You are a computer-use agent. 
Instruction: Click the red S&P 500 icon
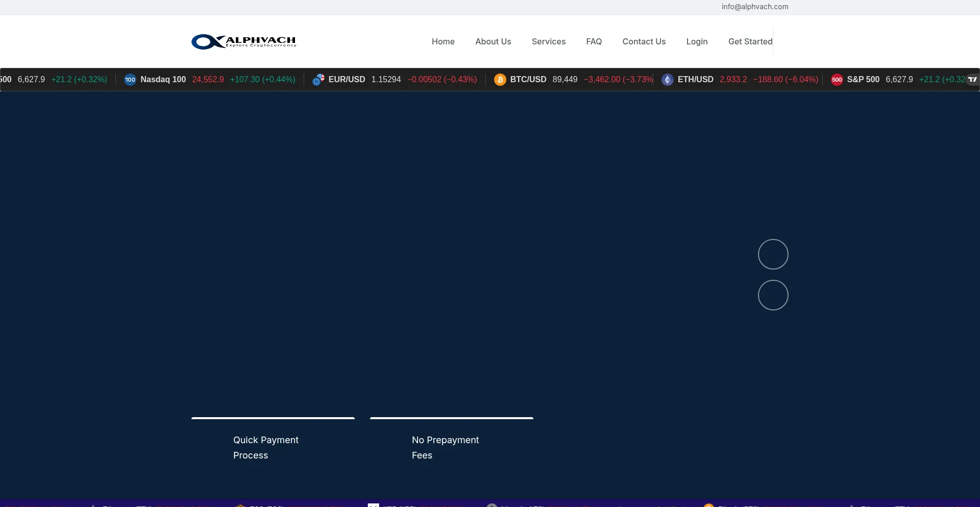837,80
